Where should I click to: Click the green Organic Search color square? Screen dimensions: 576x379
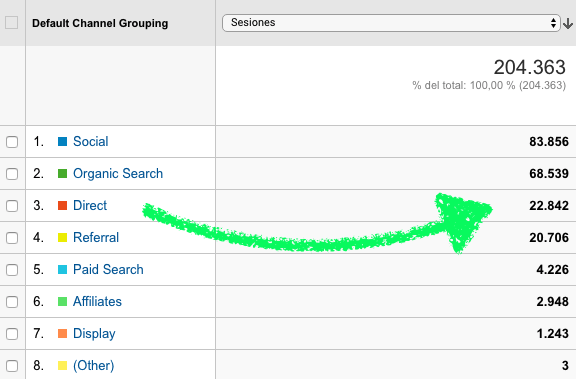pos(62,173)
